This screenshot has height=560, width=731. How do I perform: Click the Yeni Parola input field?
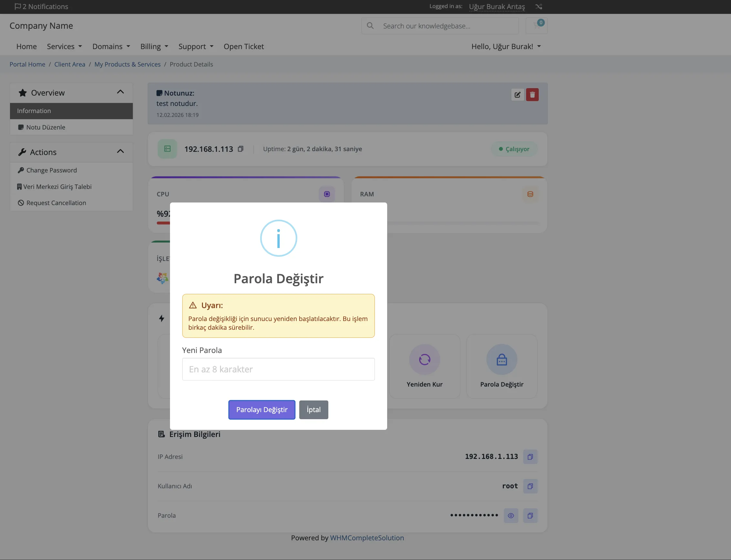(279, 369)
